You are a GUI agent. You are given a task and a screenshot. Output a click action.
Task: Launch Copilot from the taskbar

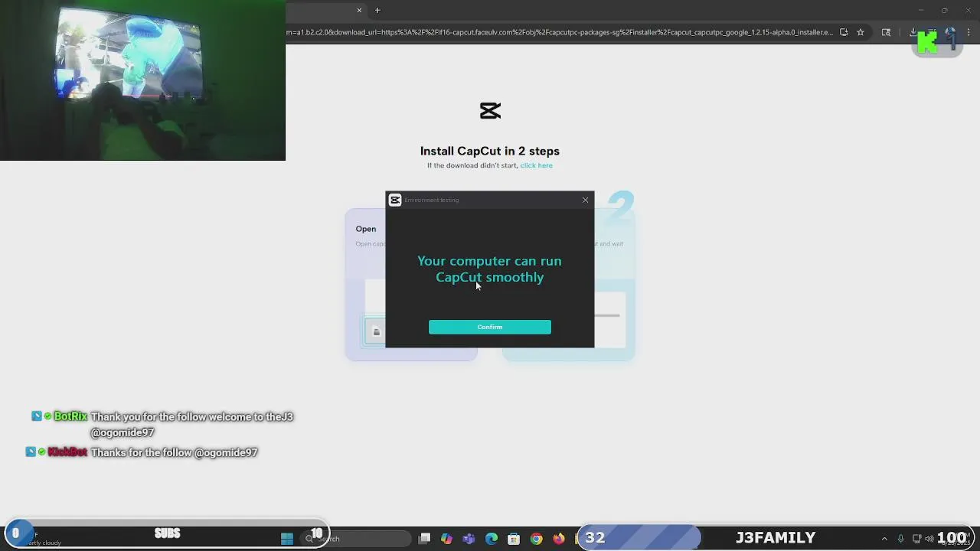click(446, 539)
